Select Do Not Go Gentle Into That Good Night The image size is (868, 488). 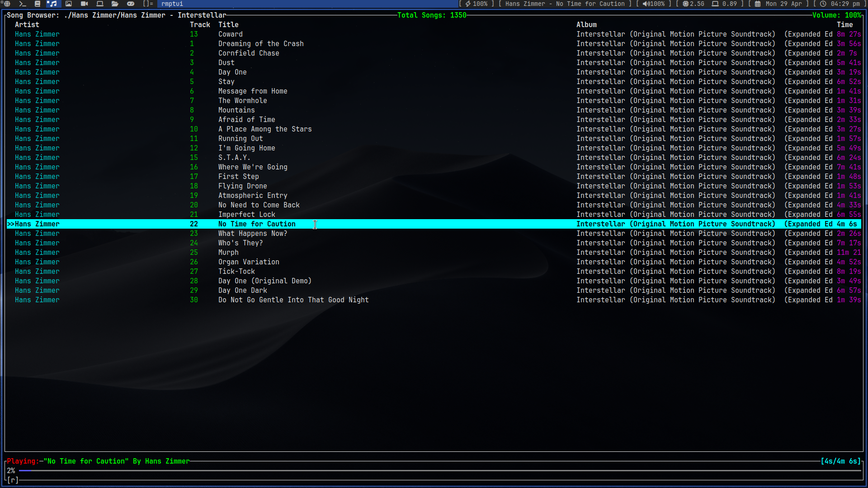coord(293,300)
